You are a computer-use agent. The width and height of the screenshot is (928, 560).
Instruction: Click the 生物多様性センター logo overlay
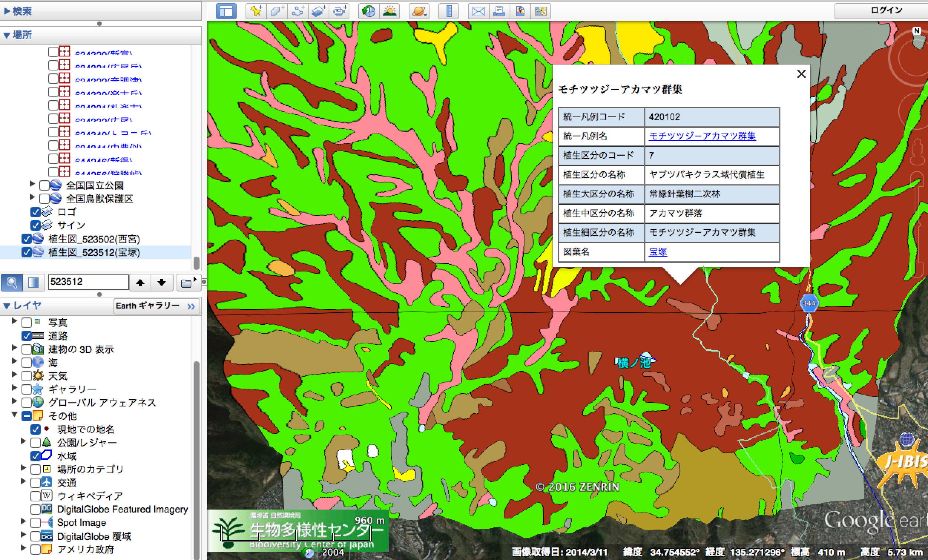pyautogui.click(x=298, y=531)
